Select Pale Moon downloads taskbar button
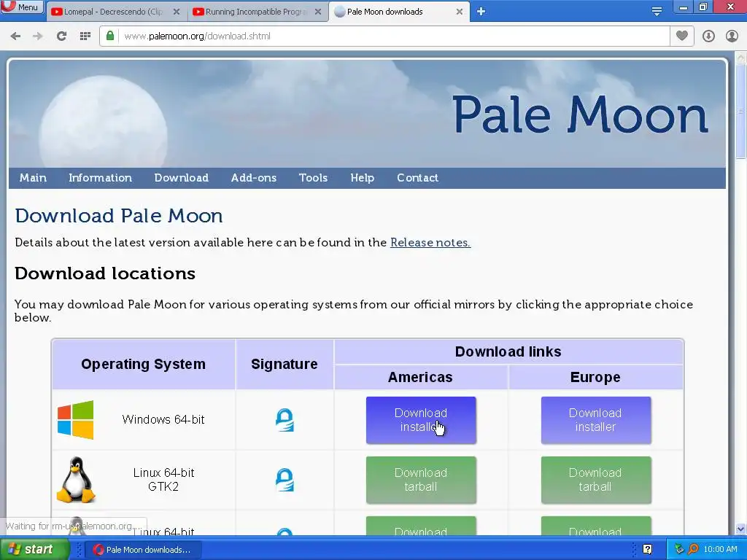The width and height of the screenshot is (747, 560). point(143,550)
